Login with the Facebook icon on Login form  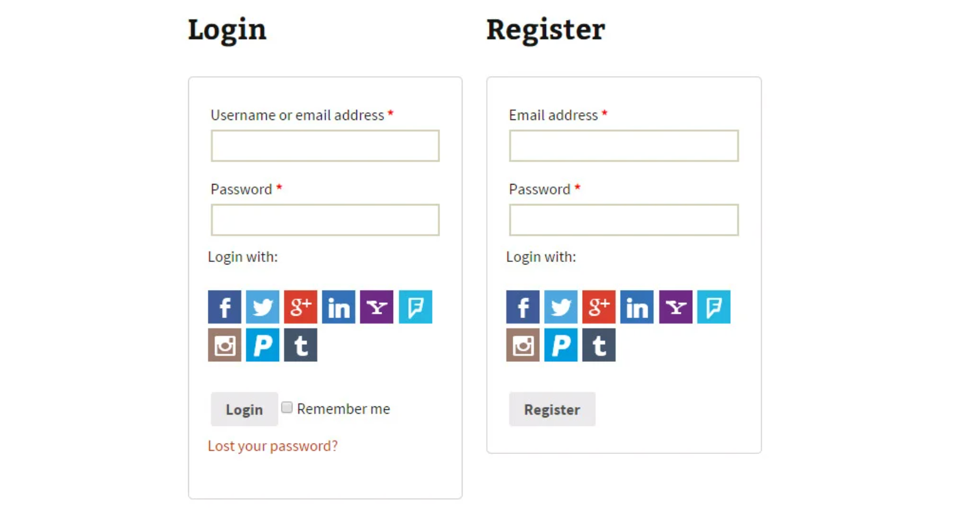tap(224, 307)
